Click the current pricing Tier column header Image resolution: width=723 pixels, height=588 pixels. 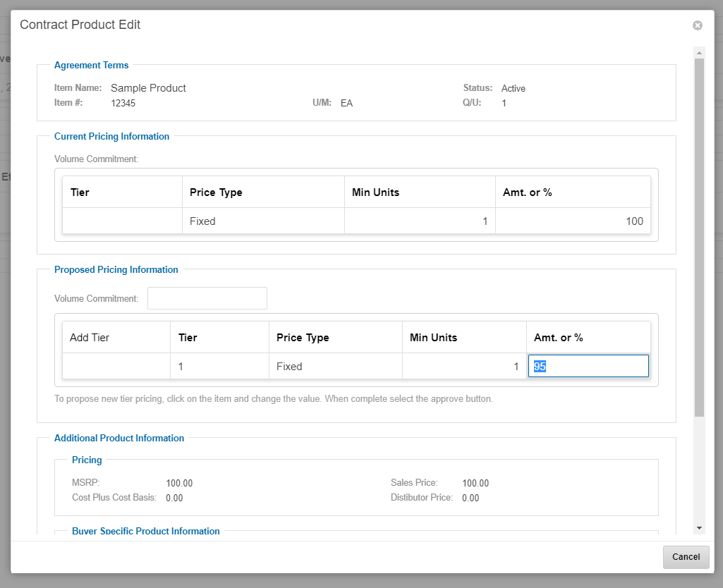122,192
